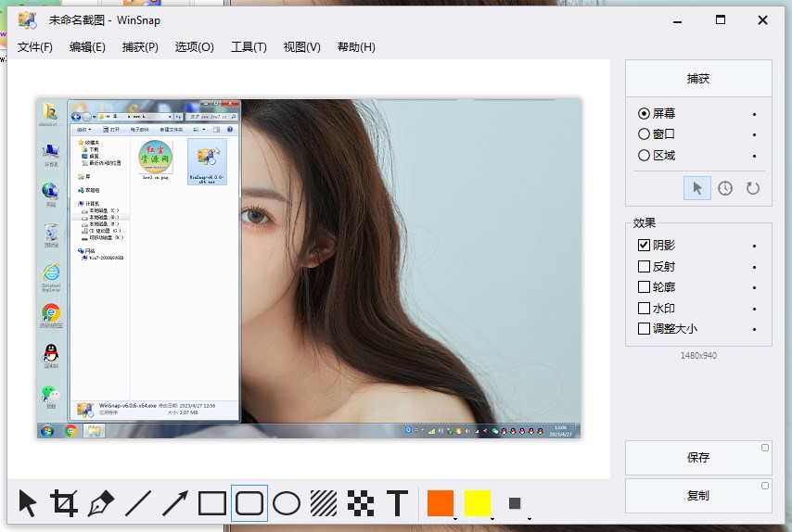
Task: Choose the Arrow drawing tool
Action: (175, 503)
